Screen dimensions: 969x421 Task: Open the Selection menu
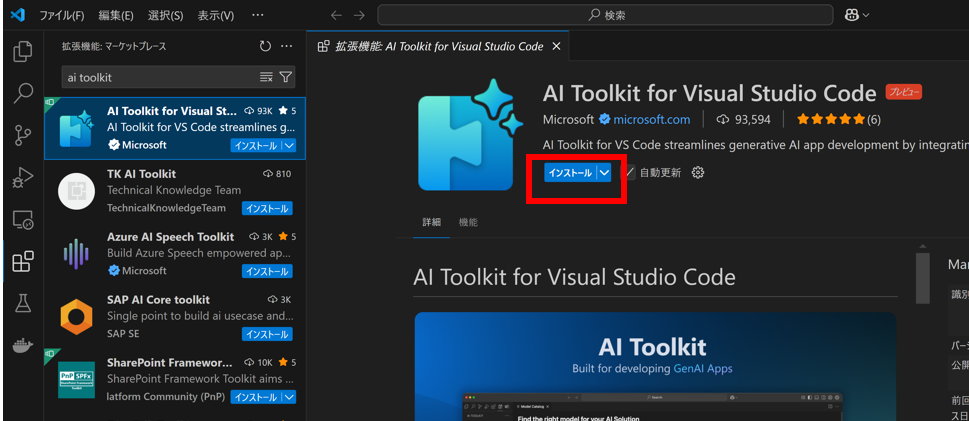pyautogui.click(x=166, y=15)
